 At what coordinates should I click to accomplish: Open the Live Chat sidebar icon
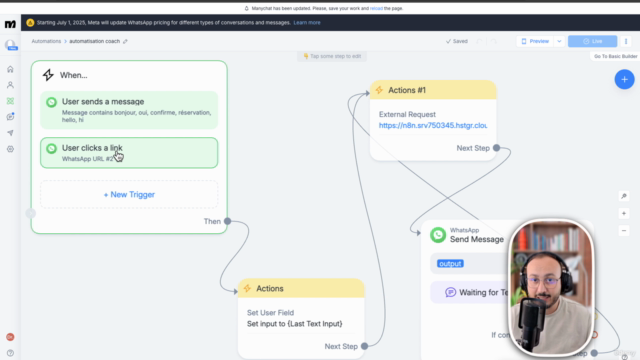coord(10,117)
